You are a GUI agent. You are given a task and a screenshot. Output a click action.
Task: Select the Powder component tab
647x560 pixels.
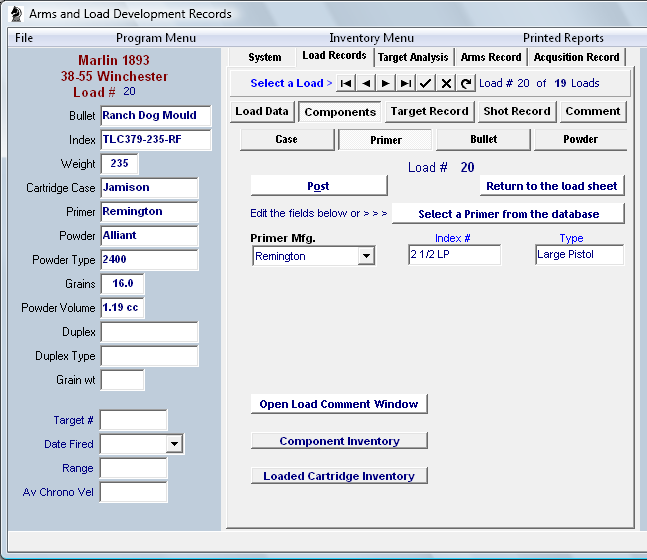(x=581, y=139)
